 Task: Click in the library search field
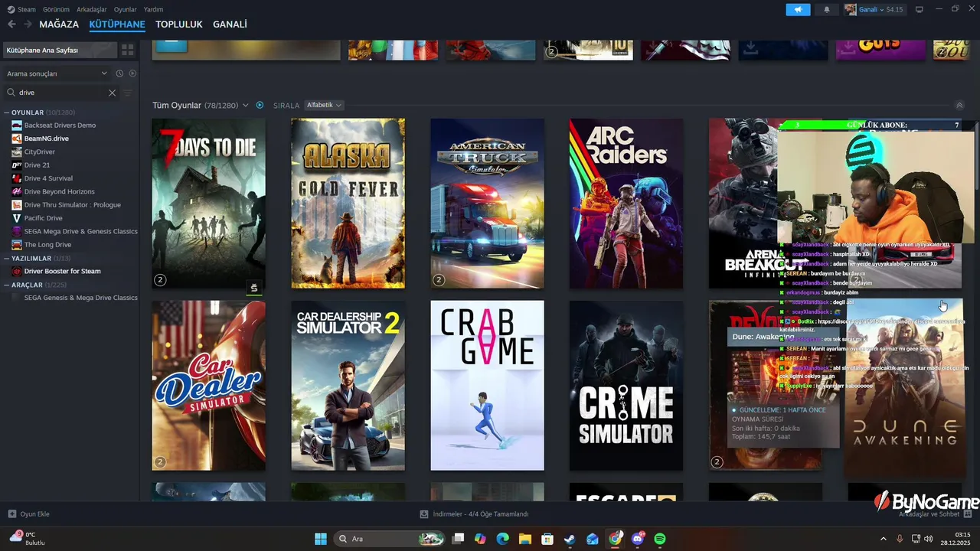pyautogui.click(x=61, y=93)
